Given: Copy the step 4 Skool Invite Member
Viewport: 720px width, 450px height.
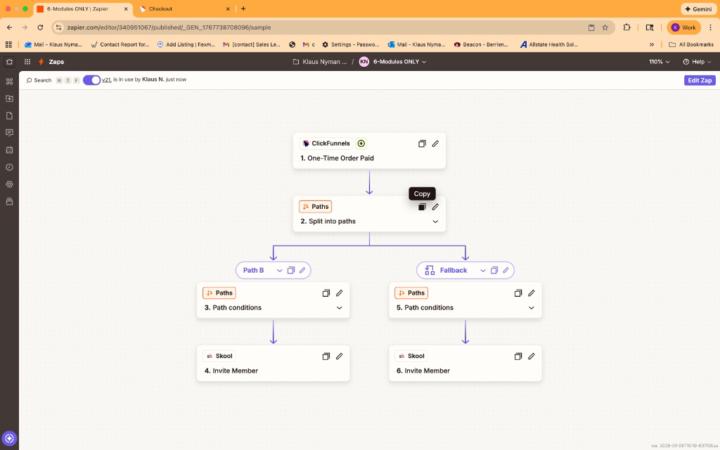Looking at the screenshot, I should point(326,356).
